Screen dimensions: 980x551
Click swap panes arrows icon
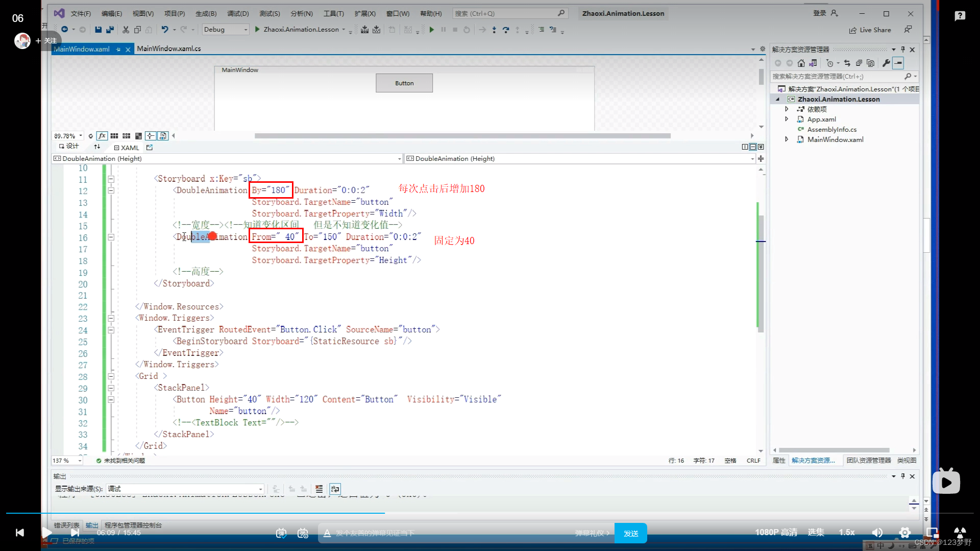click(97, 147)
